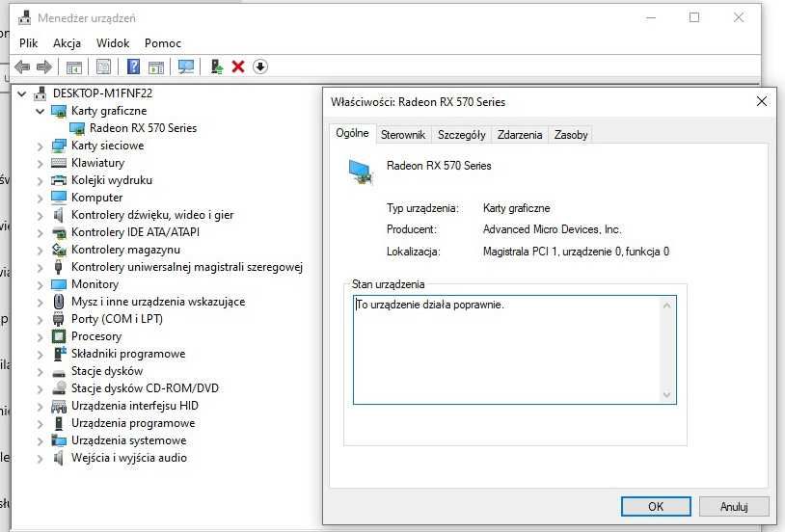The width and height of the screenshot is (785, 532).
Task: Click the Forward arrow toolbar icon
Action: point(44,66)
